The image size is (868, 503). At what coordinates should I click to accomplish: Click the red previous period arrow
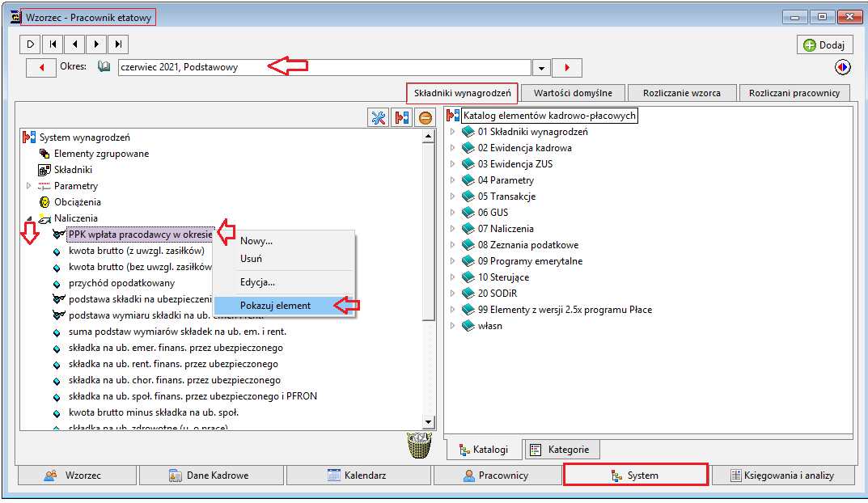coord(41,67)
